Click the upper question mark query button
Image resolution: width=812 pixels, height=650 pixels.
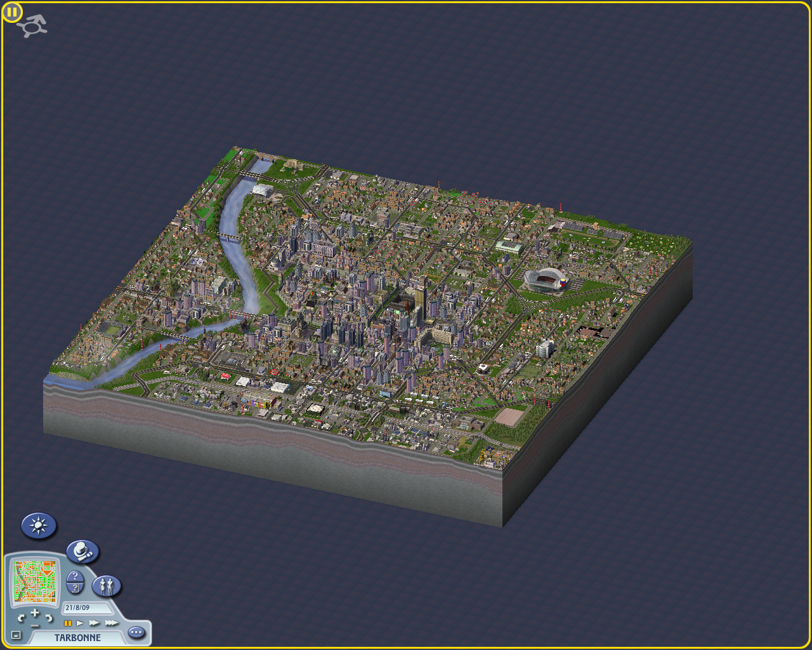[x=75, y=577]
